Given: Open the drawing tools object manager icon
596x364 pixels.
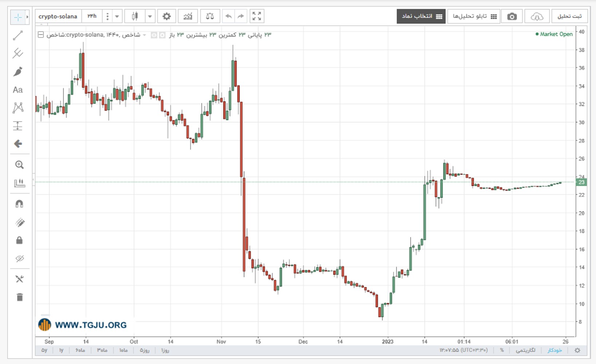Looking at the screenshot, I should (x=19, y=279).
